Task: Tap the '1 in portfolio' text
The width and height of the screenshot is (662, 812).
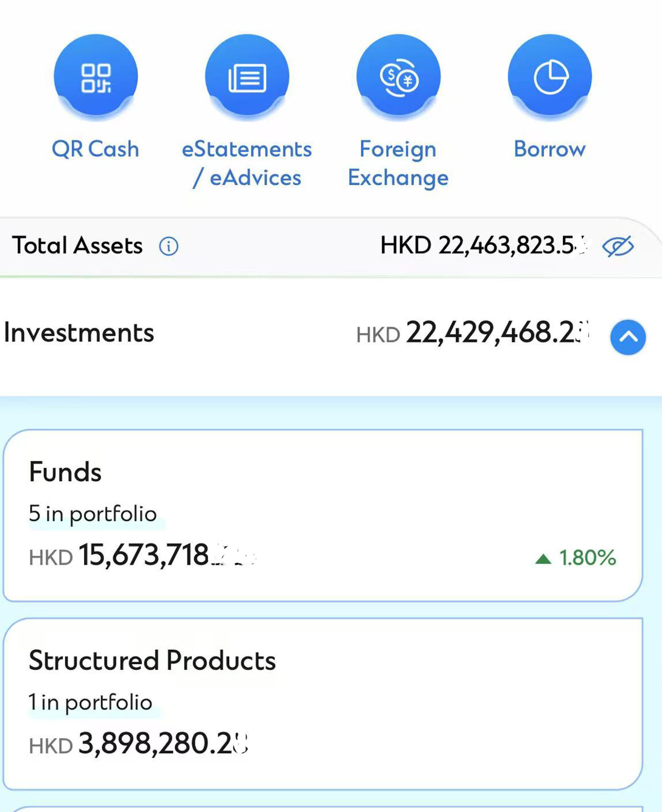Action: click(x=90, y=702)
